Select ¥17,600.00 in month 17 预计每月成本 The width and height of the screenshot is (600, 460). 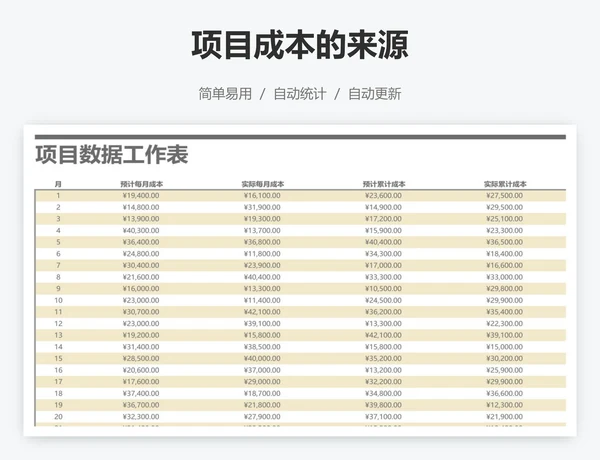141,382
